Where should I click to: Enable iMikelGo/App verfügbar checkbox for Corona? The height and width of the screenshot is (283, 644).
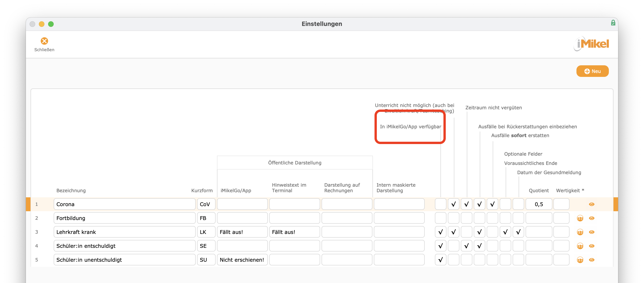point(440,204)
